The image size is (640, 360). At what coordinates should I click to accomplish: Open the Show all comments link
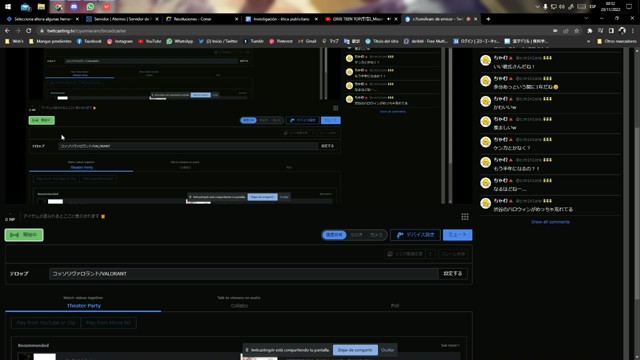click(x=550, y=222)
